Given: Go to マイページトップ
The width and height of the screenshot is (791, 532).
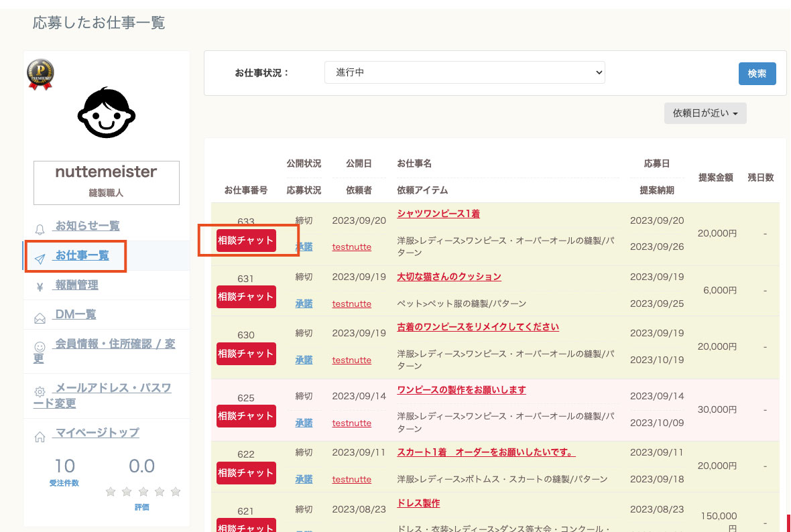Looking at the screenshot, I should [97, 432].
